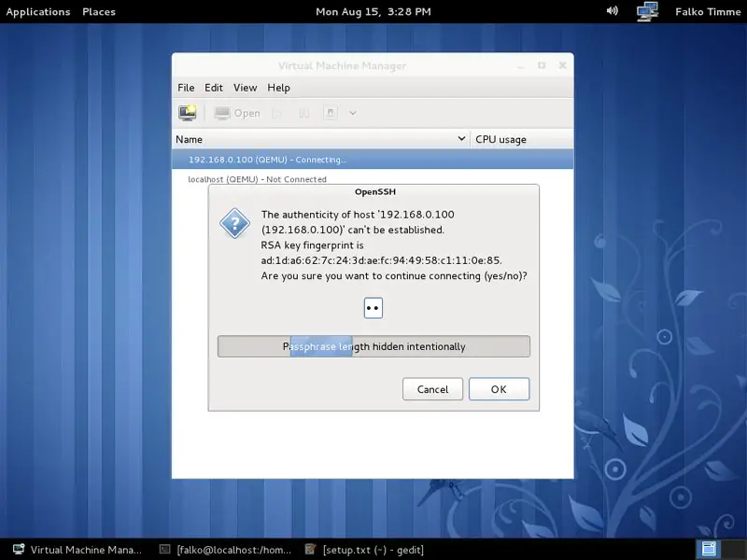This screenshot has height=560, width=747.
Task: Open the Applications menu in top panel
Action: 38,12
